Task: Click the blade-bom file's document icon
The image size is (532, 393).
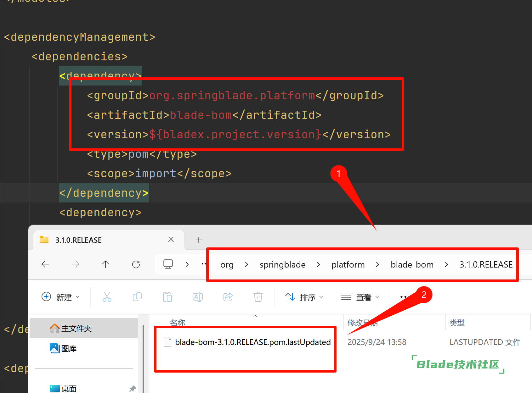Action: pos(168,342)
